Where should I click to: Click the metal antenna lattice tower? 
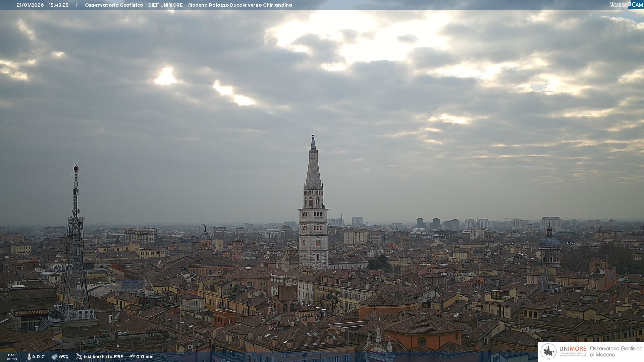click(76, 241)
